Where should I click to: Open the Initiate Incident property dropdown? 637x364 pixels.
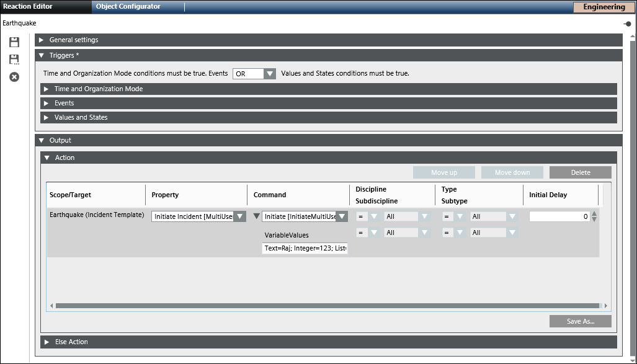click(239, 216)
